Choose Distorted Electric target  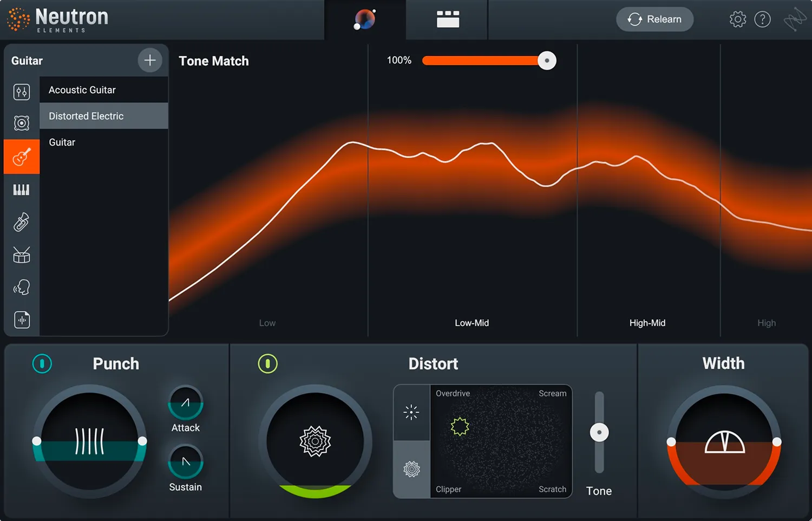[104, 116]
